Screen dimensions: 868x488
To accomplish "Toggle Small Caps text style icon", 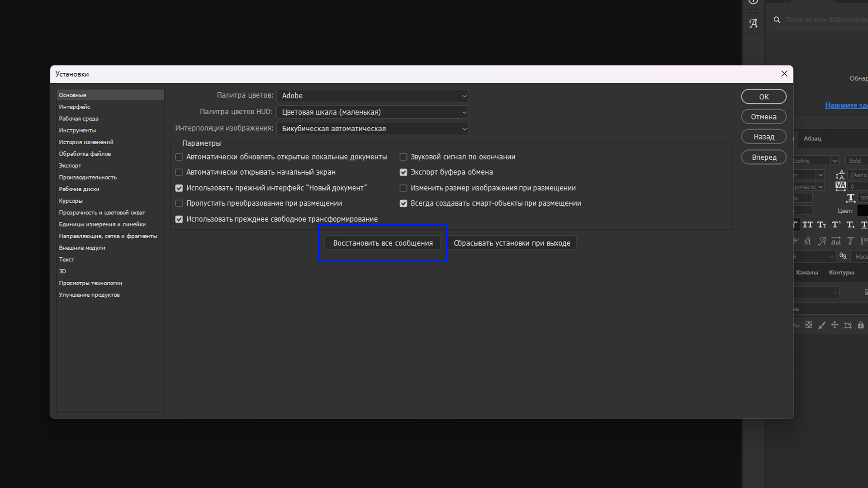I will pos(822,225).
